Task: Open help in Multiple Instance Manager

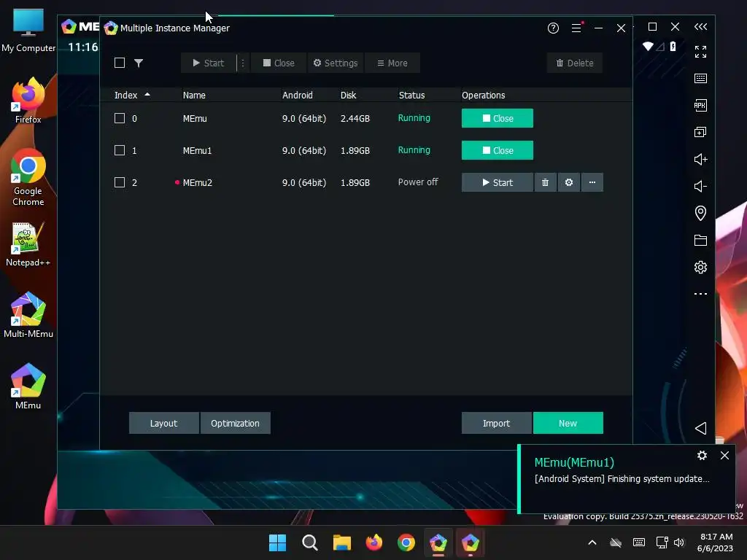Action: [553, 28]
